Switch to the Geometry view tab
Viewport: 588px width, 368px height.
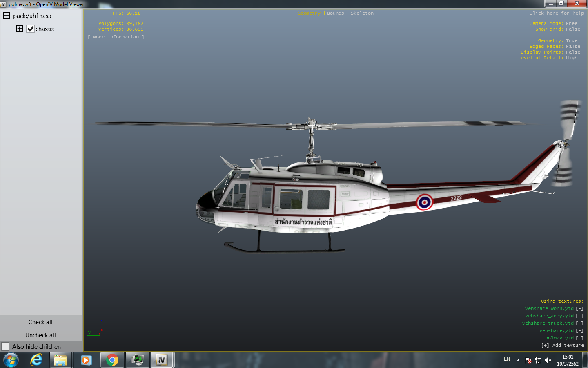pos(309,13)
